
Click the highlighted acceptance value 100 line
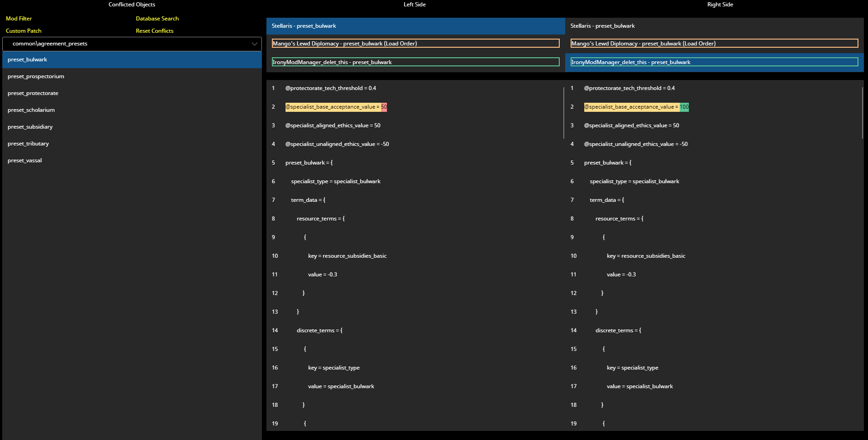point(637,107)
